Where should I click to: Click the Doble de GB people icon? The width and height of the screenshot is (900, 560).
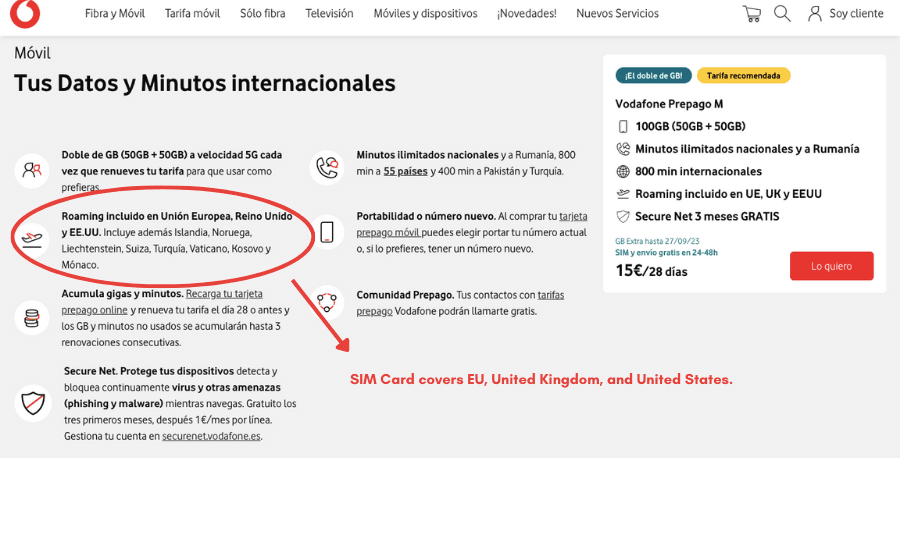tap(32, 170)
